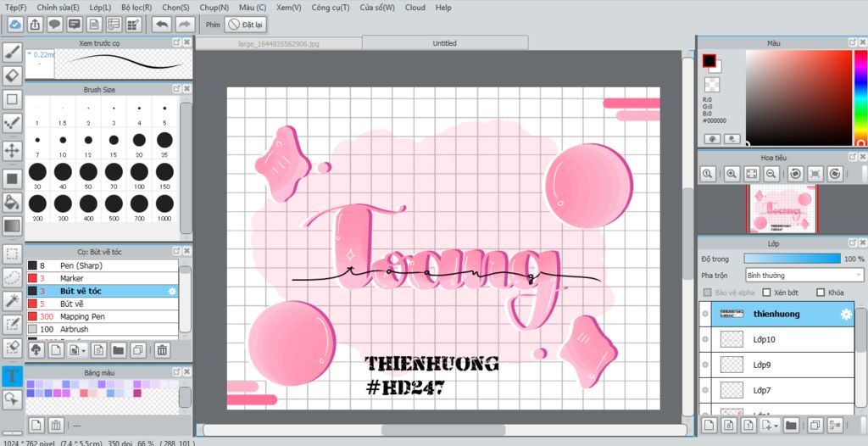Open the Công cụ(T) tools menu
Image resolution: width=868 pixels, height=446 pixels.
tap(331, 8)
